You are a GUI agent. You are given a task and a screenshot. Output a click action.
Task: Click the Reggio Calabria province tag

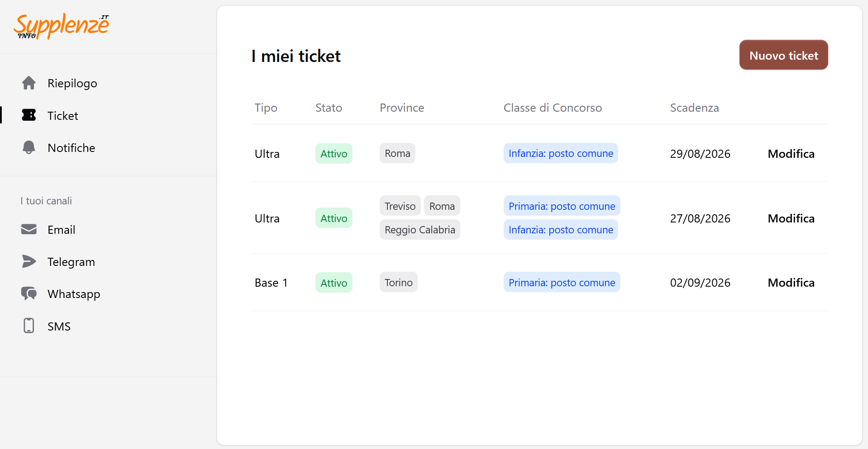(x=420, y=230)
